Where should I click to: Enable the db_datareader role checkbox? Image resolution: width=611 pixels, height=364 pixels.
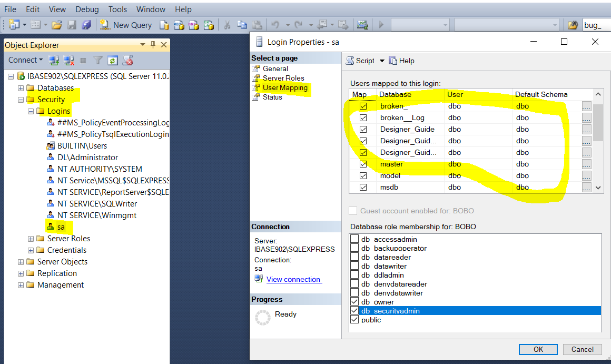click(354, 257)
